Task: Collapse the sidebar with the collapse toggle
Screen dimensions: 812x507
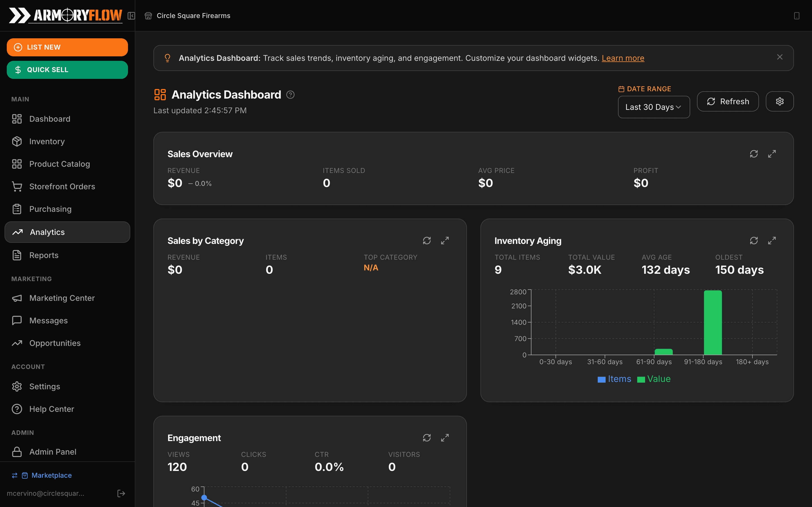Action: click(x=131, y=16)
